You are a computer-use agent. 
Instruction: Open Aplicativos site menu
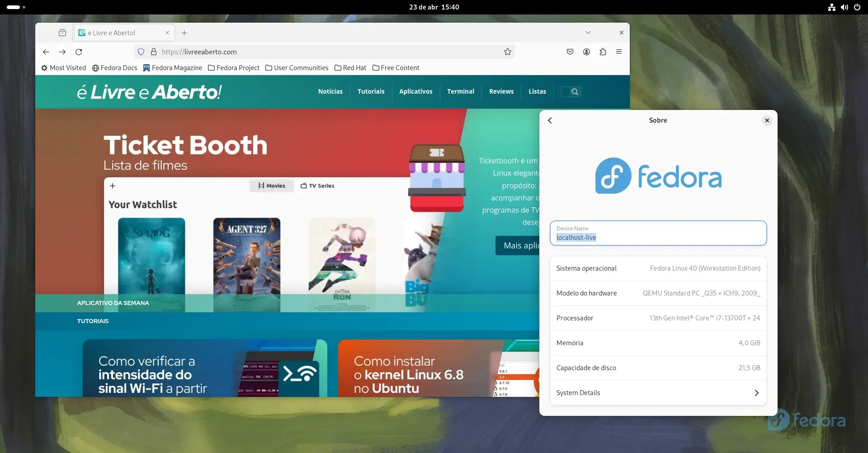[x=416, y=91]
